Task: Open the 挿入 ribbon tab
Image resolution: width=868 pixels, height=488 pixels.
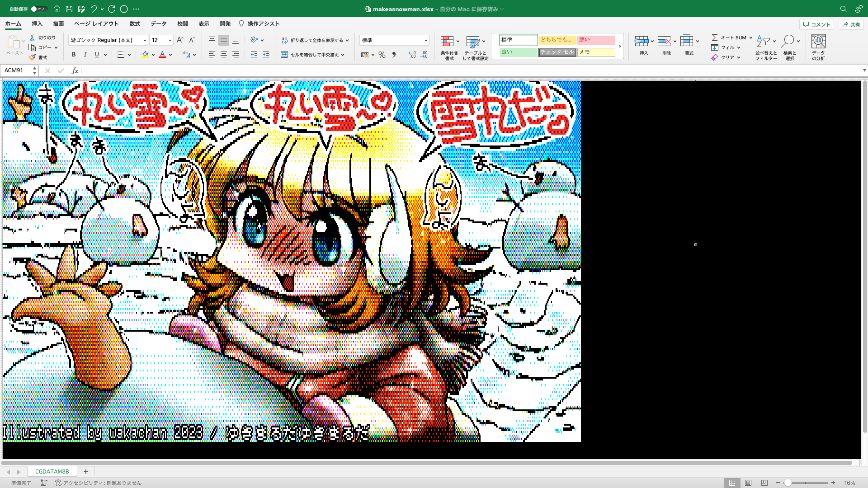Action: (x=37, y=24)
